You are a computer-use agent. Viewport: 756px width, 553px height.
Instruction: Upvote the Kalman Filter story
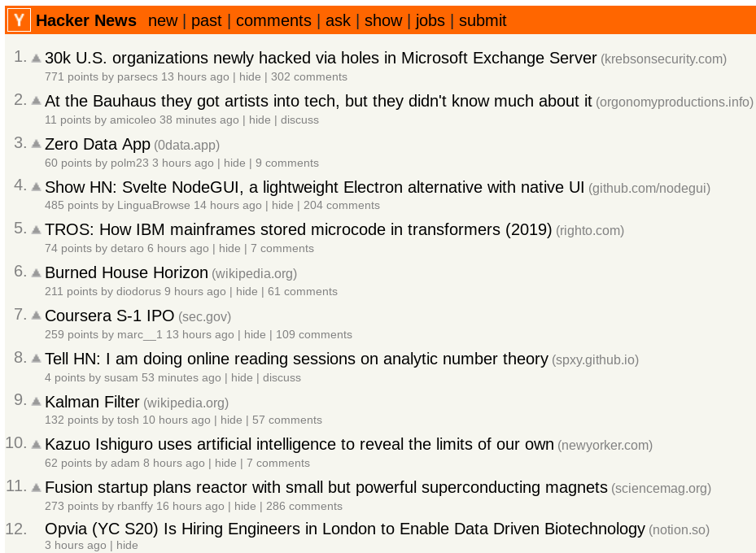pos(36,402)
